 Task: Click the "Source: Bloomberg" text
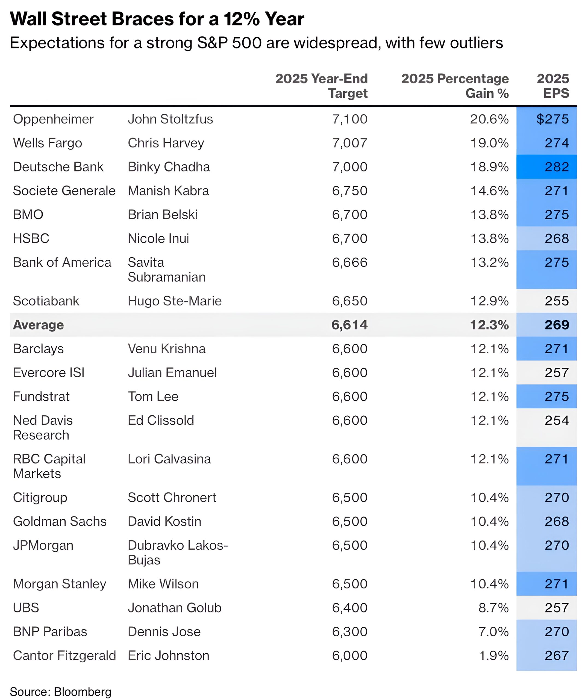[61, 692]
